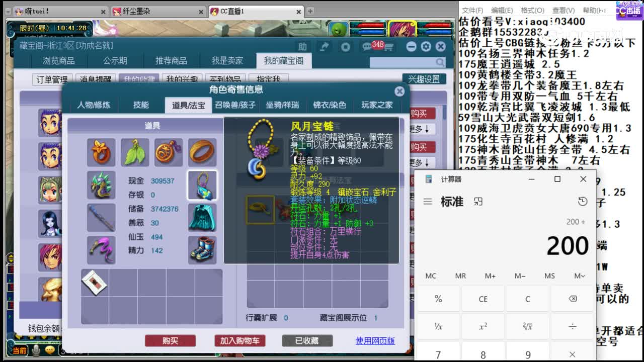The width and height of the screenshot is (644, 362).
Task: Open Notepad 格式(O) menu
Action: click(532, 10)
